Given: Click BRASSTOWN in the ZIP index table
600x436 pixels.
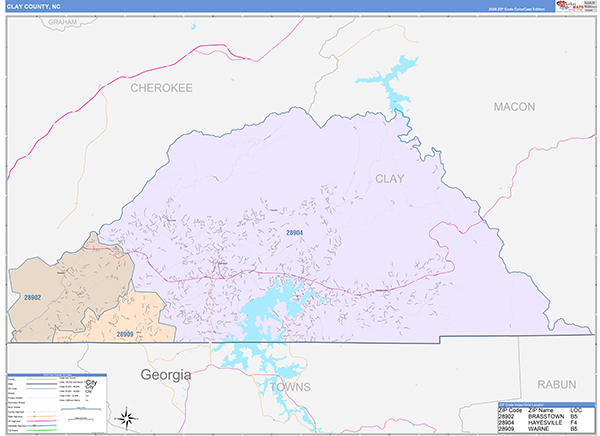Looking at the screenshot, I should pos(546,416).
